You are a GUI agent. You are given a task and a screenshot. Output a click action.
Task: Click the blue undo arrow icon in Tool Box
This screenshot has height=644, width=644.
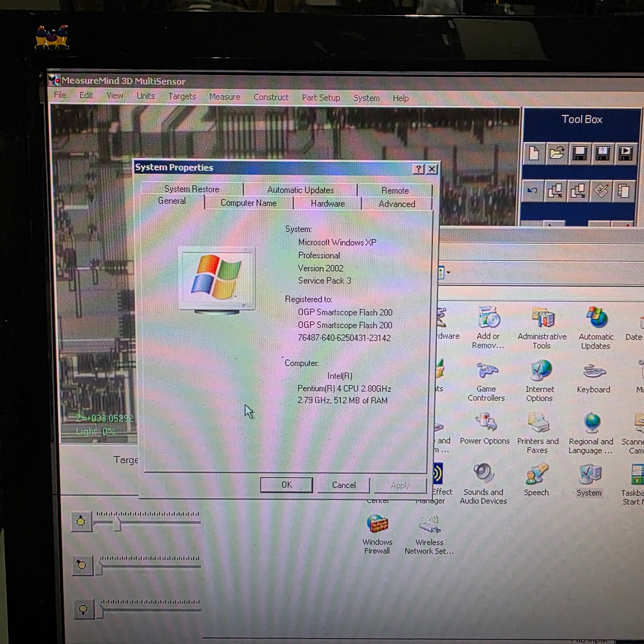[533, 190]
